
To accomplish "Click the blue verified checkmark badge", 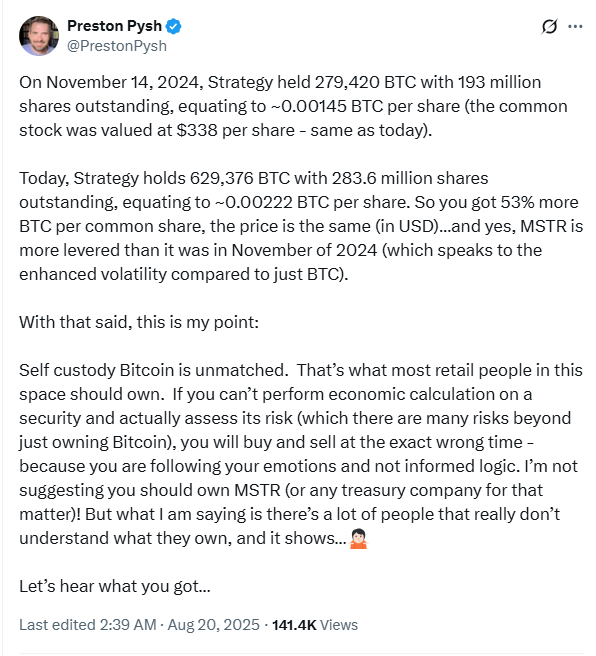I will [173, 26].
